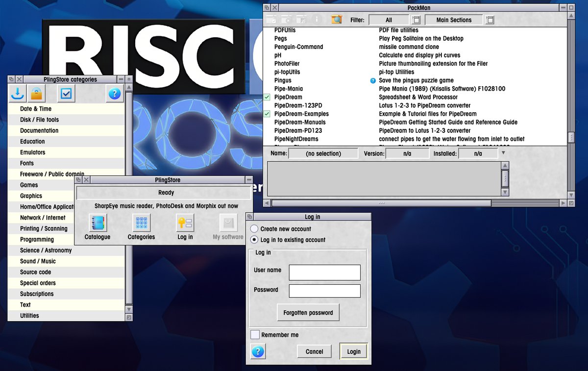This screenshot has width=588, height=371.
Task: Select the Create new account radio button
Action: (254, 228)
